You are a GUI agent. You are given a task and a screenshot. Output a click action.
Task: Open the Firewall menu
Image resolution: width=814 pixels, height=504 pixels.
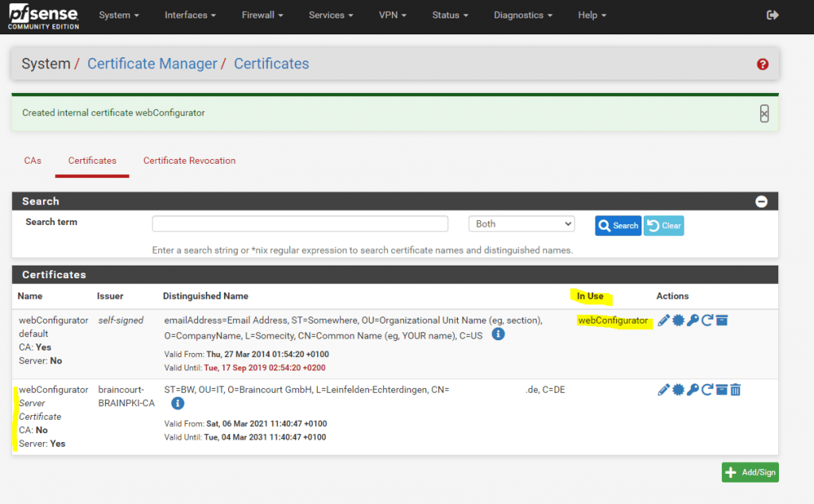click(x=262, y=15)
